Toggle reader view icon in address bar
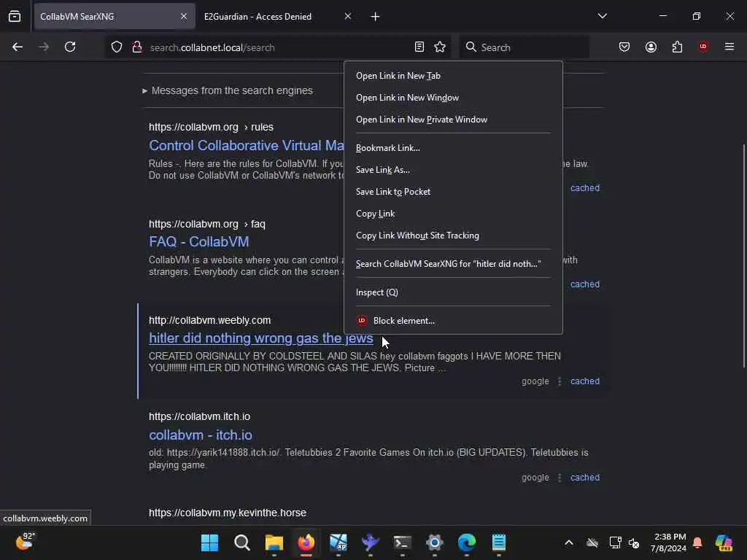747x560 pixels. [x=419, y=47]
